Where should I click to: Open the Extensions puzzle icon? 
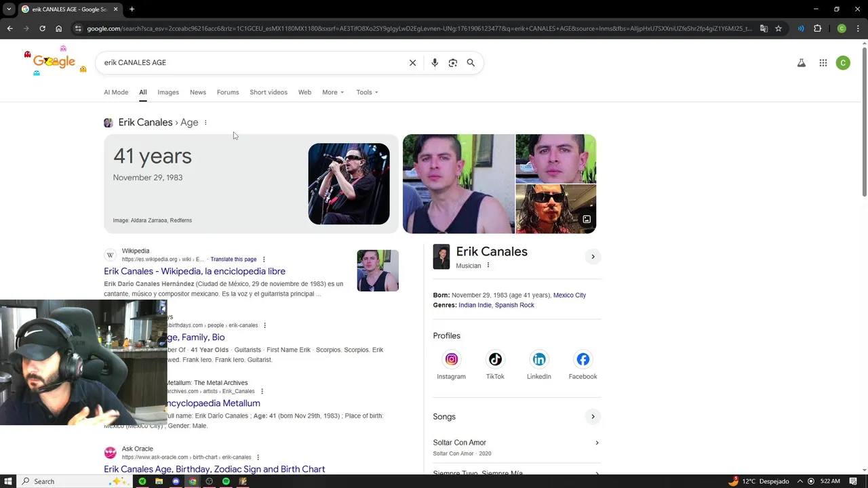pyautogui.click(x=817, y=28)
